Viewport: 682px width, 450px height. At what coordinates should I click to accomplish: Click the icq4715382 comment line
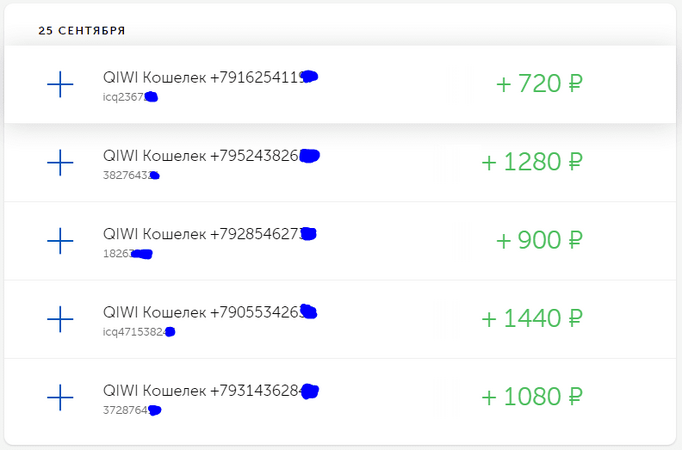[x=139, y=332]
